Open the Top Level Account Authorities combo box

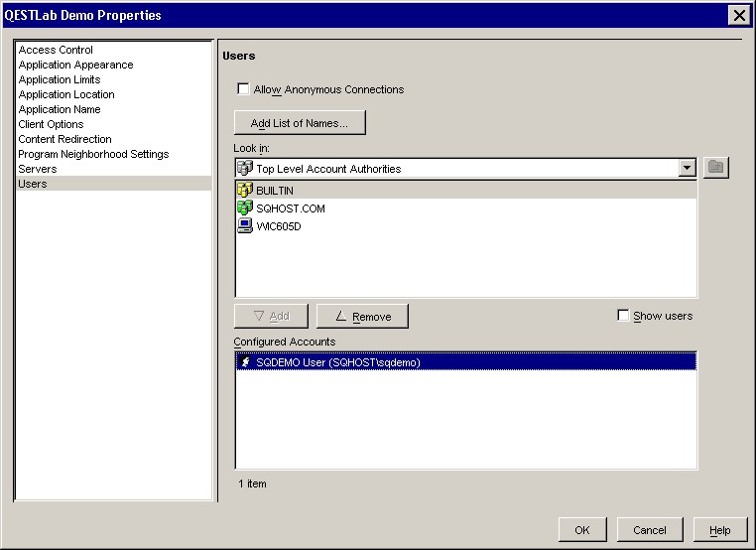pyautogui.click(x=456, y=169)
